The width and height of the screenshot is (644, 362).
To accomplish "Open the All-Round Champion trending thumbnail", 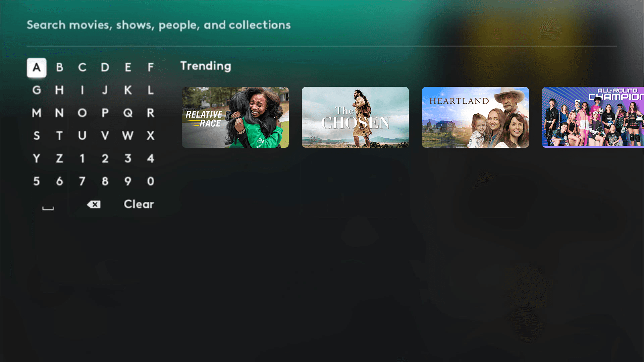I will (593, 117).
